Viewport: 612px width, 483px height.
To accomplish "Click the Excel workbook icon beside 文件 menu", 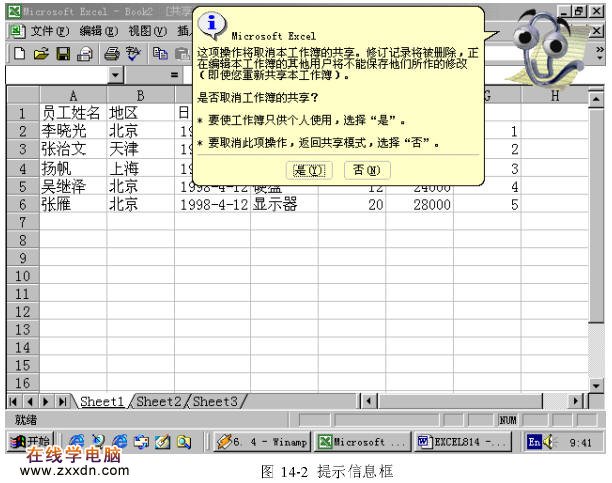I will (17, 31).
